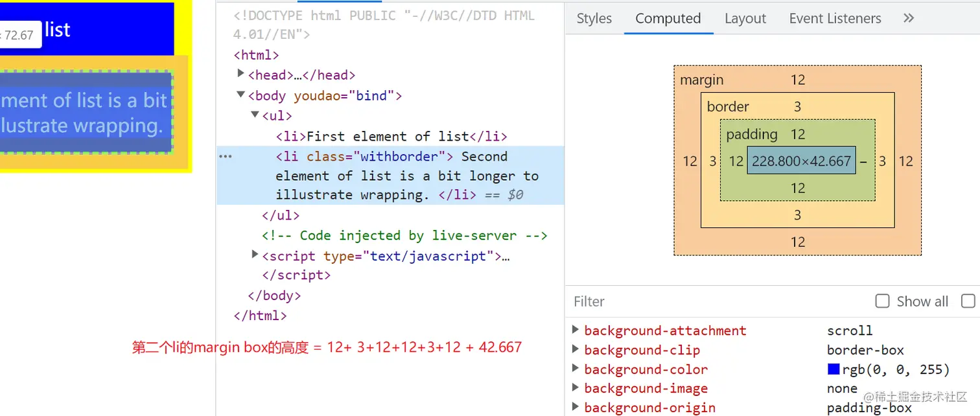Image resolution: width=980 pixels, height=416 pixels.
Task: Expand the background-image property
Action: [576, 387]
